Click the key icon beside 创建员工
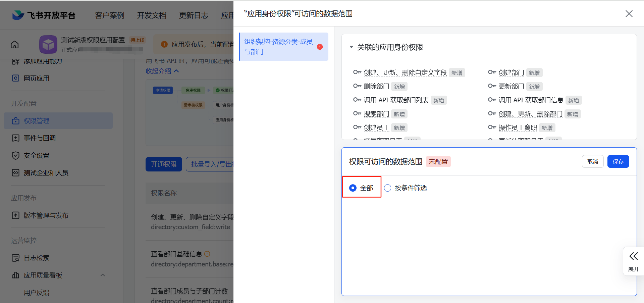Screen dimensions: 644x303 click(x=357, y=127)
